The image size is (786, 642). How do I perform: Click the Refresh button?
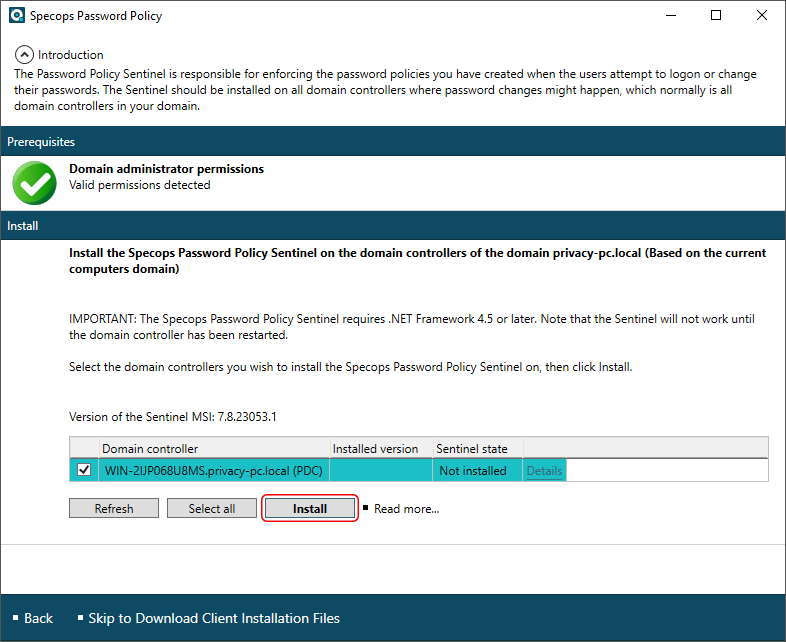tap(114, 508)
